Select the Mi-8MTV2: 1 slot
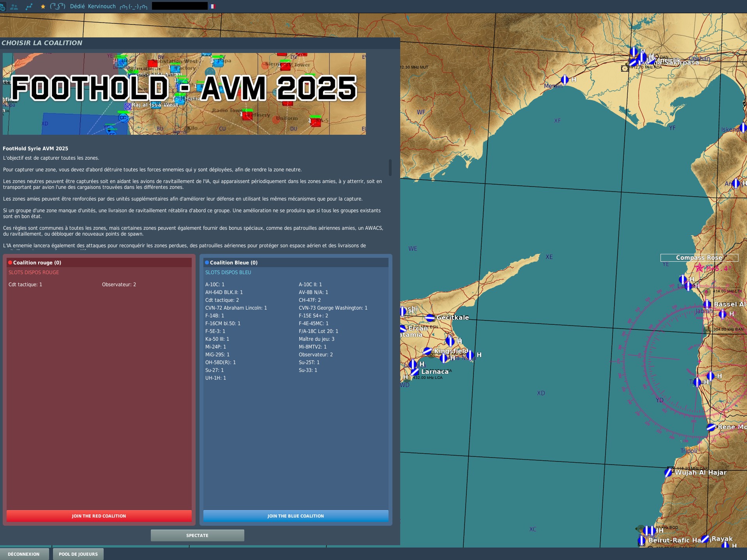This screenshot has height=560, width=747. tap(313, 347)
